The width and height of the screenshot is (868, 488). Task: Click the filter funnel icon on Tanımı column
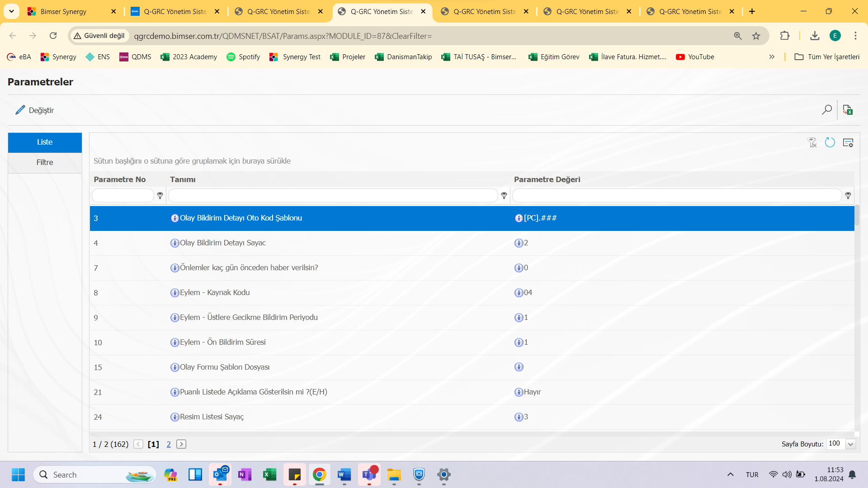click(x=504, y=196)
